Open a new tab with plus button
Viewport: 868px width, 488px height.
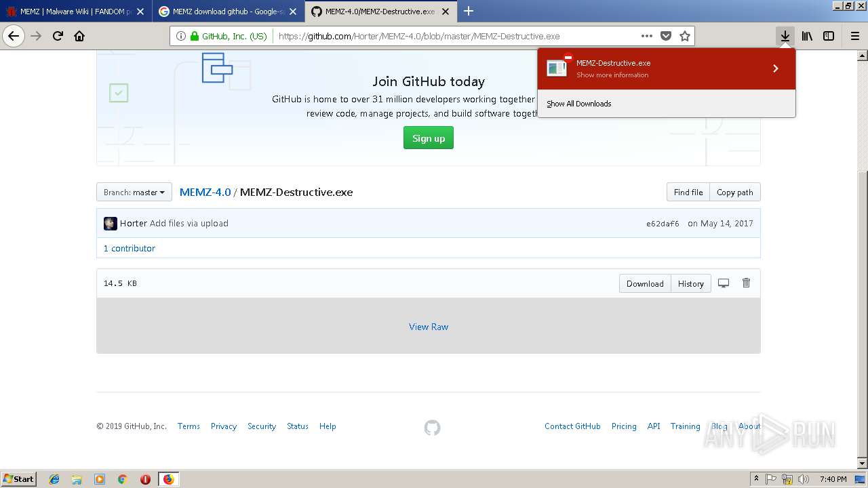point(468,11)
